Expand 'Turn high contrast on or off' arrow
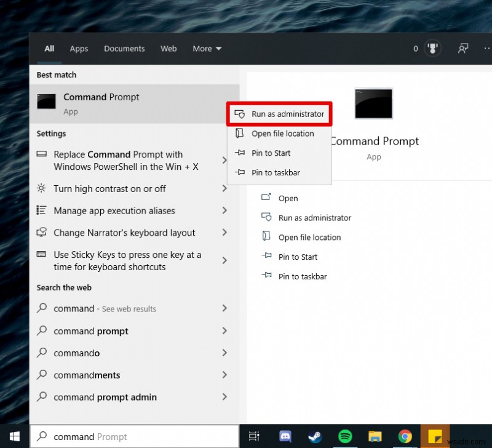 (224, 189)
